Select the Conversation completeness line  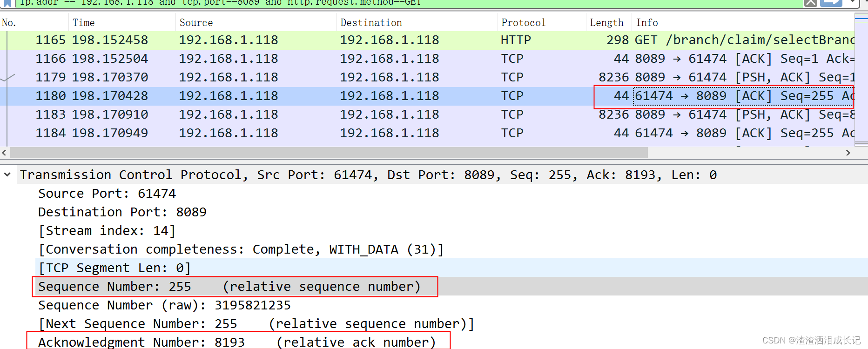coord(241,249)
